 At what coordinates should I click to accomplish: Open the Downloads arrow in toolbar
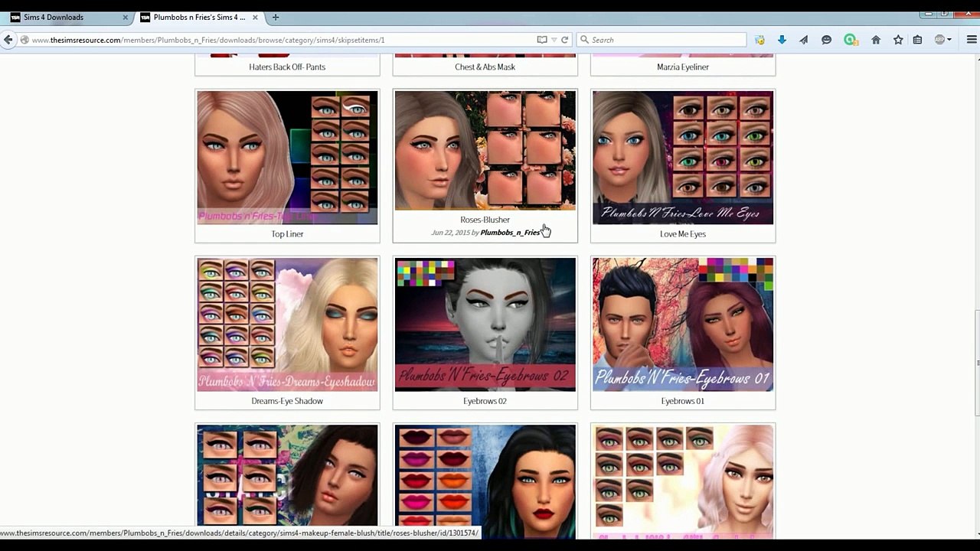pos(782,40)
